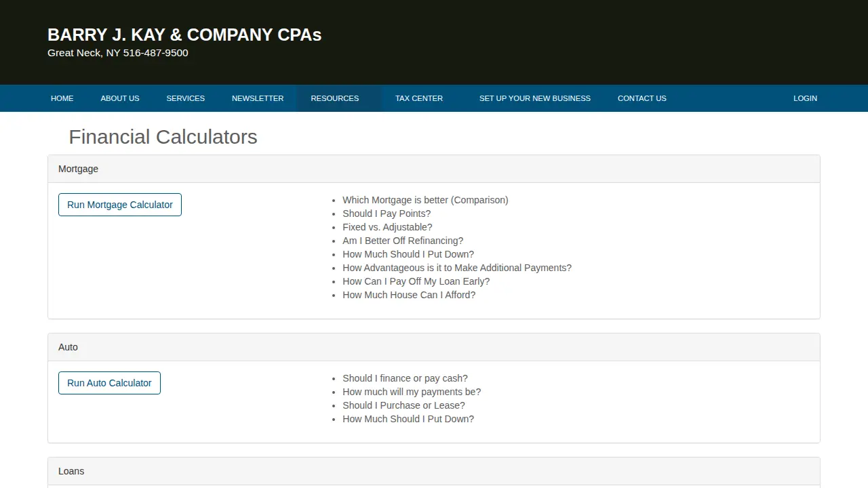This screenshot has width=868, height=488.
Task: Click the Mortgage panel header
Action: point(434,169)
